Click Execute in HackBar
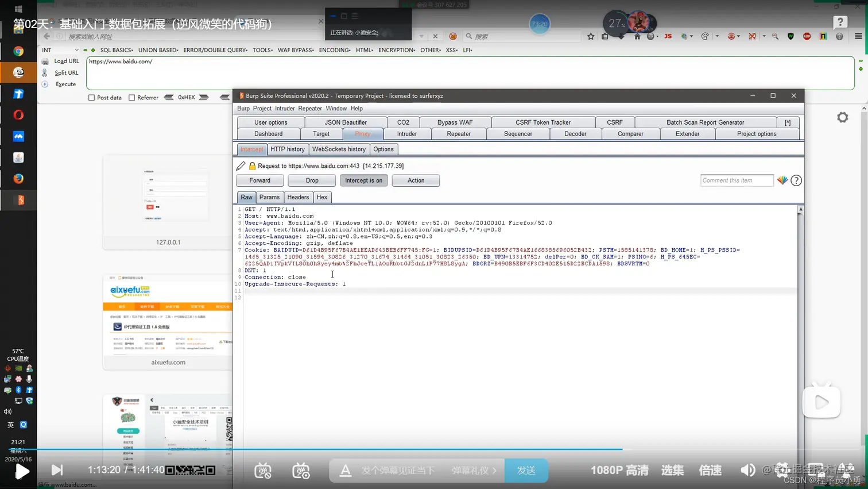 click(x=65, y=84)
